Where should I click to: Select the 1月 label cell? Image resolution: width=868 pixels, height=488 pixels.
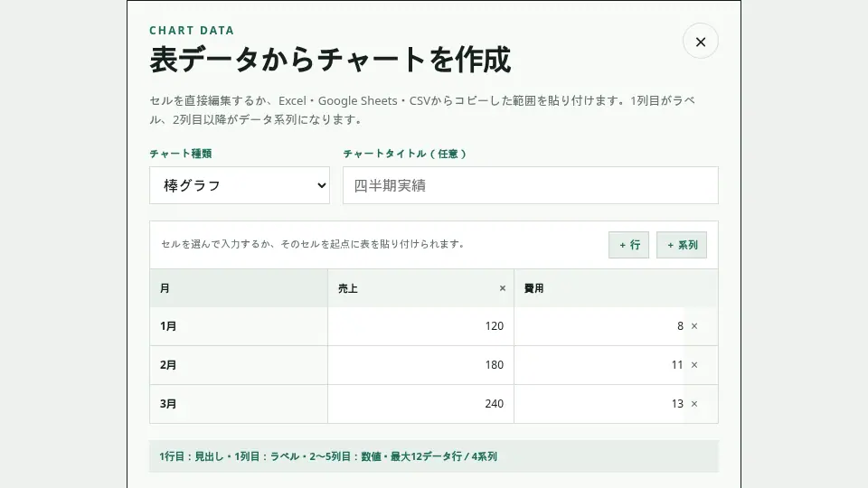tap(239, 326)
